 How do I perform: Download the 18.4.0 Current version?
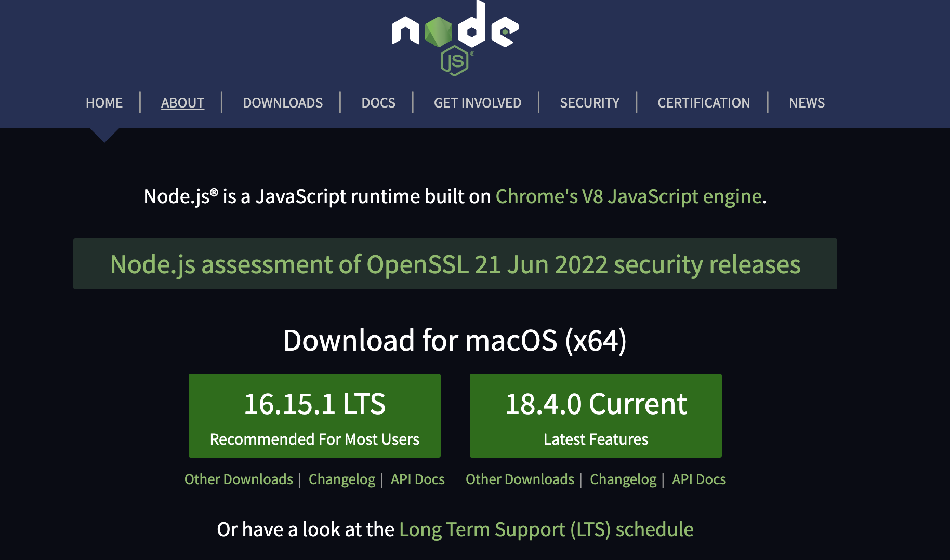pyautogui.click(x=596, y=416)
